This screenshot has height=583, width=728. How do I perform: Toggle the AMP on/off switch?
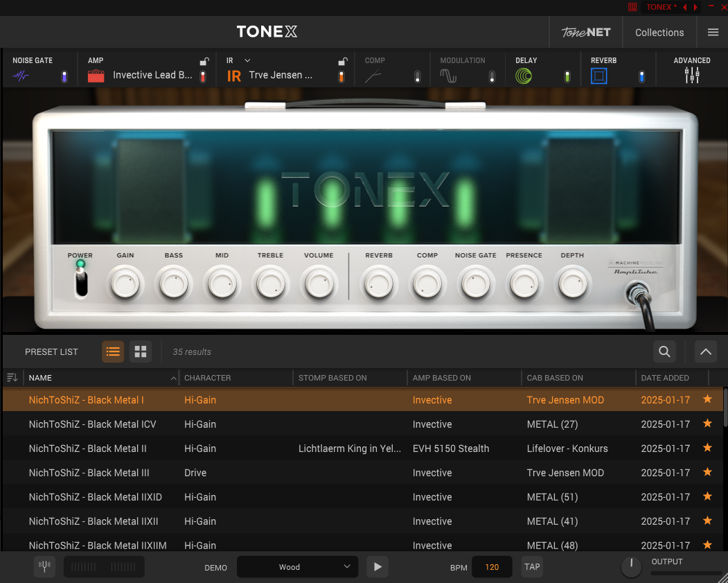point(203,77)
